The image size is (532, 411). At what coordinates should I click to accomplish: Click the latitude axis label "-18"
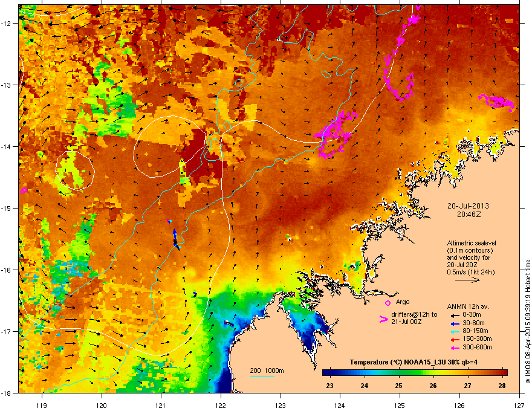[x=6, y=393]
